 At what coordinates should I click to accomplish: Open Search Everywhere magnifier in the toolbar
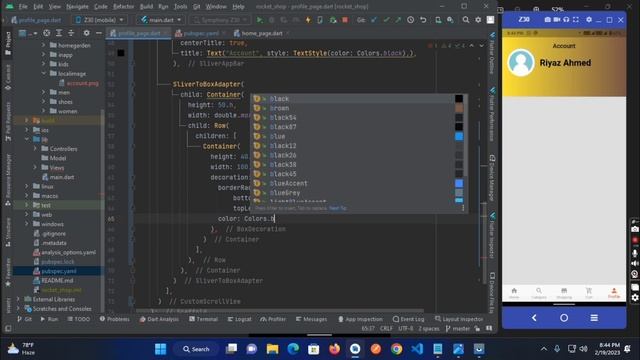[465, 20]
